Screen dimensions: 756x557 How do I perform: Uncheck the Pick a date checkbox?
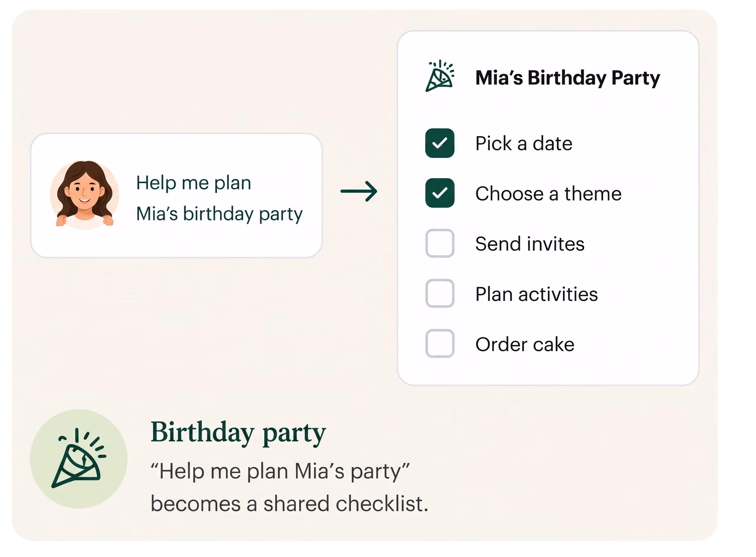440,143
